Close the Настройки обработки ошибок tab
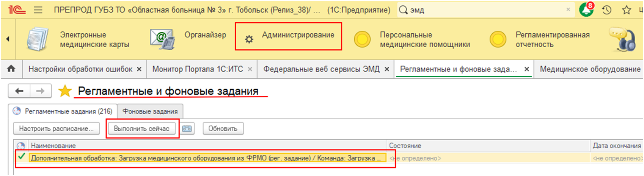The image size is (644, 176). click(139, 69)
